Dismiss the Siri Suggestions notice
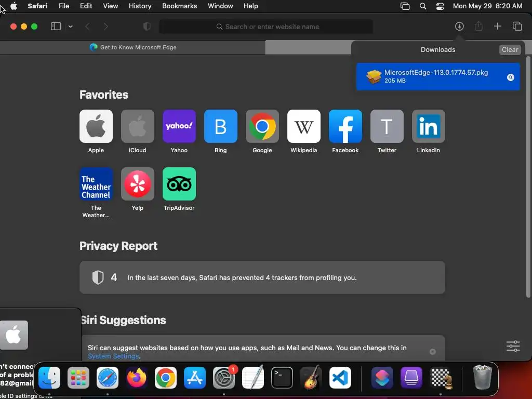The height and width of the screenshot is (399, 532). [433, 352]
